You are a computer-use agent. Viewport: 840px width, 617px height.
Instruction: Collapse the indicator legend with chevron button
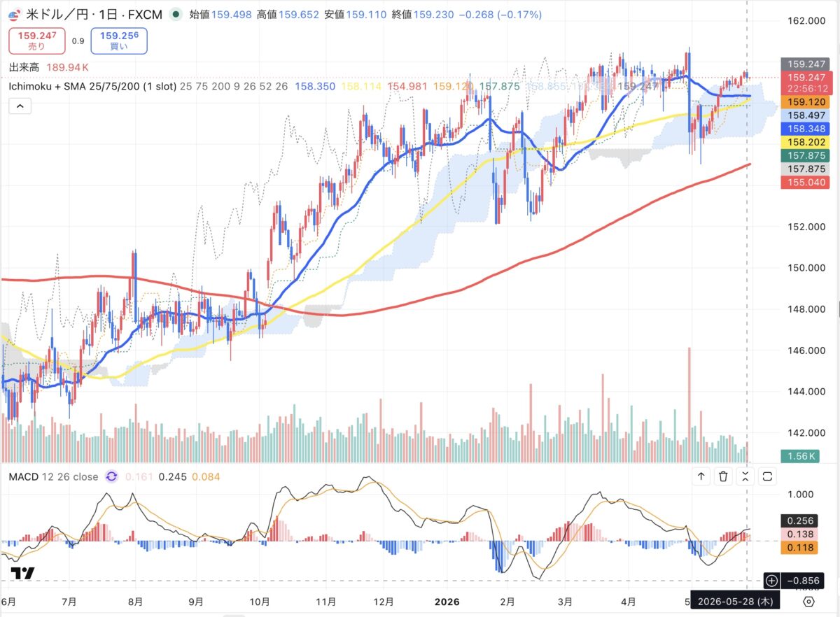coord(20,106)
